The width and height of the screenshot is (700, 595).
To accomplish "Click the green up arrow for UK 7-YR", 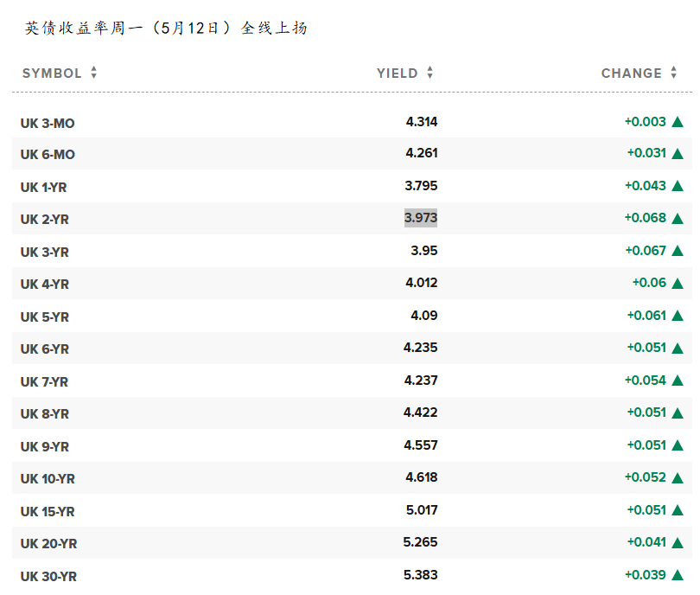I will pos(678,381).
